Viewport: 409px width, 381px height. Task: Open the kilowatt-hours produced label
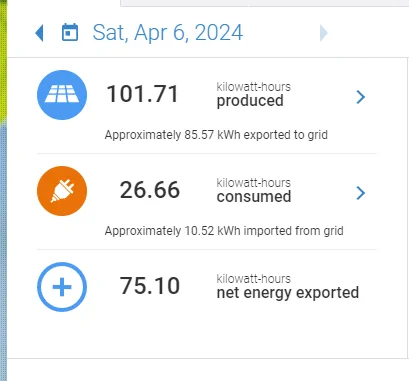tap(253, 95)
